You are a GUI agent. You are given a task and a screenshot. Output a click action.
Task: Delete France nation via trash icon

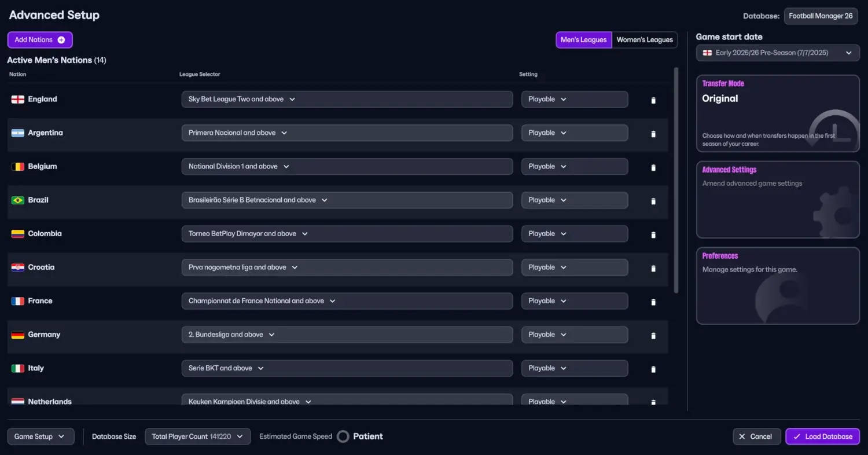coord(653,302)
